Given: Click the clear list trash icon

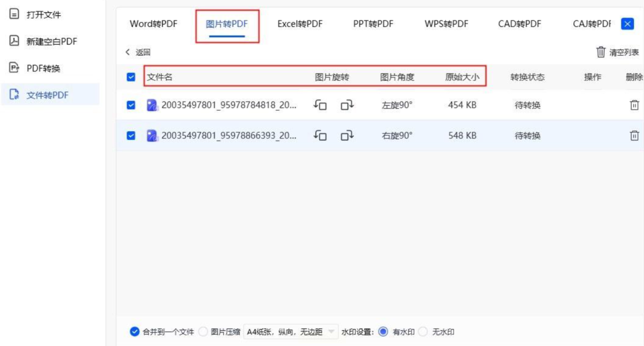Looking at the screenshot, I should tap(601, 52).
